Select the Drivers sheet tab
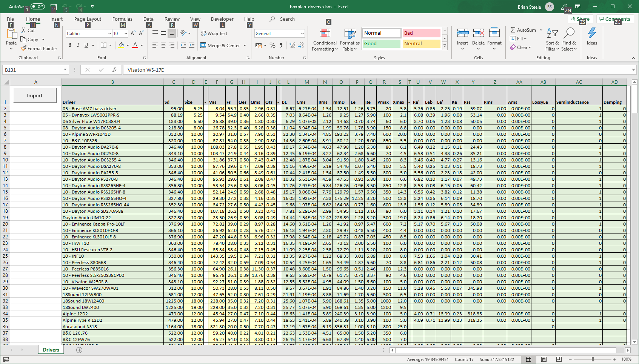 pyautogui.click(x=51, y=350)
